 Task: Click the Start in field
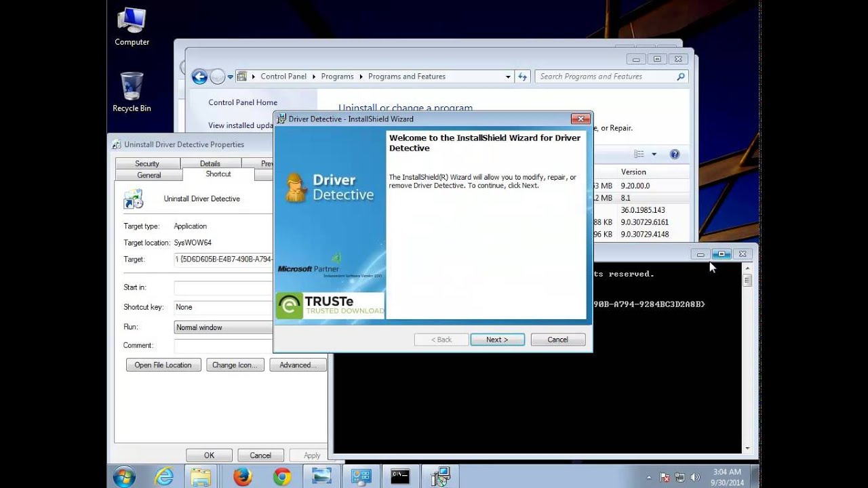tap(224, 288)
